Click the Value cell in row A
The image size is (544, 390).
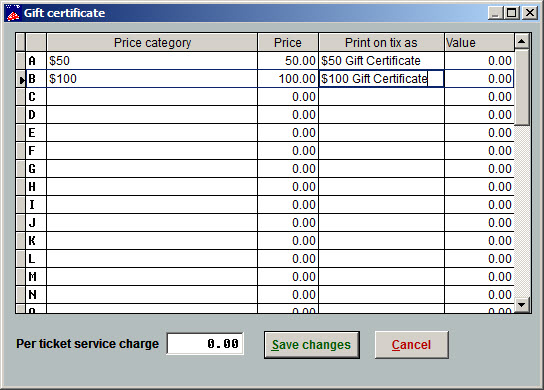[479, 61]
